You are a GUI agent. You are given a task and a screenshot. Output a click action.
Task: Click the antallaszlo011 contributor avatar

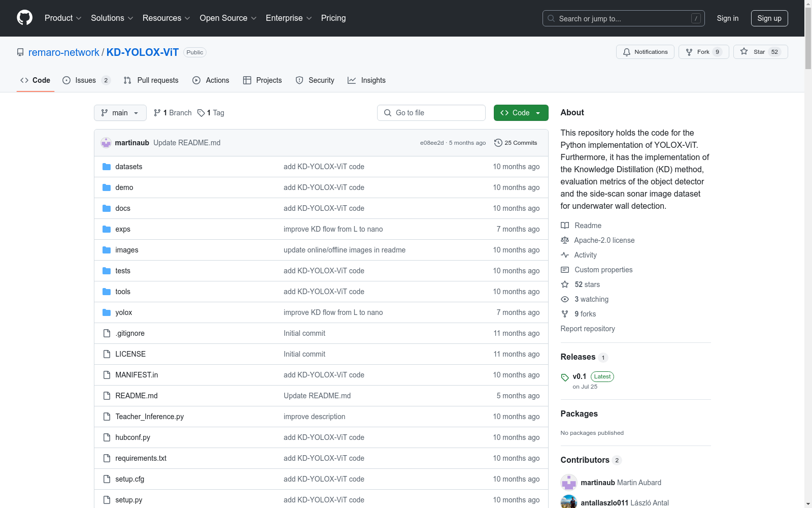tap(569, 502)
